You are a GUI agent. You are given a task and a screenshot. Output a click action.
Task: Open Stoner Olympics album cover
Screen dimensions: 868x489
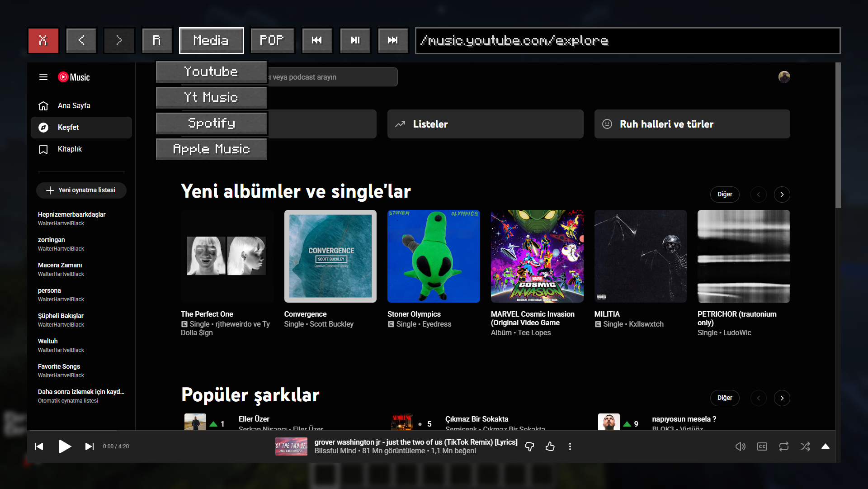(x=434, y=256)
